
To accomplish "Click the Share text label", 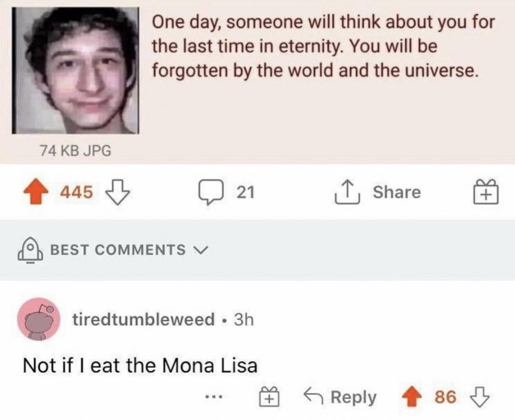I will pos(397,192).
